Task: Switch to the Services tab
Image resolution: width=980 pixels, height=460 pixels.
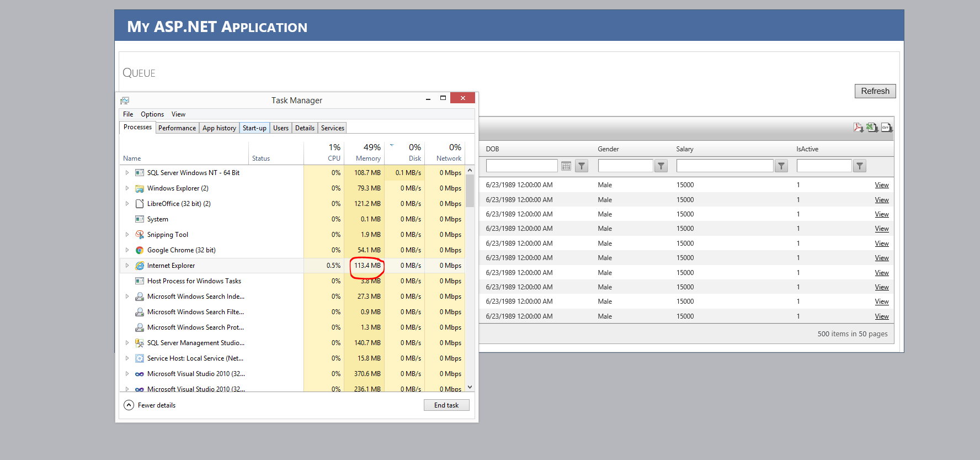Action: 333,128
